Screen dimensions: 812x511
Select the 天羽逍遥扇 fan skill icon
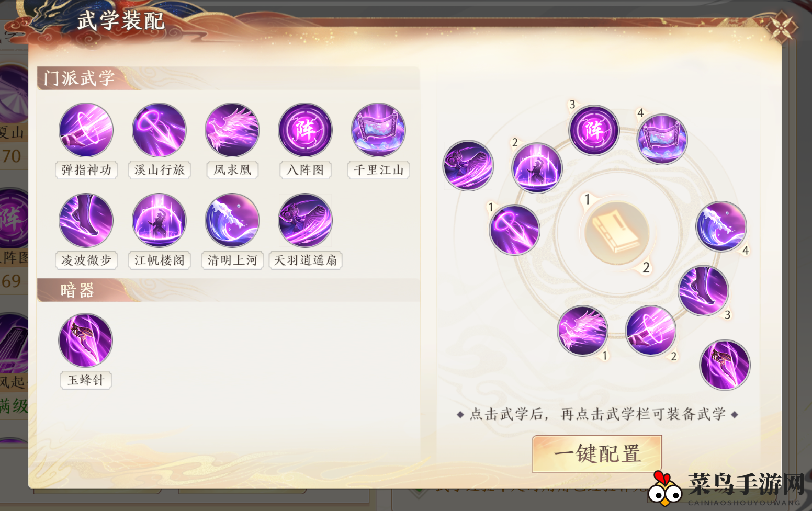305,220
